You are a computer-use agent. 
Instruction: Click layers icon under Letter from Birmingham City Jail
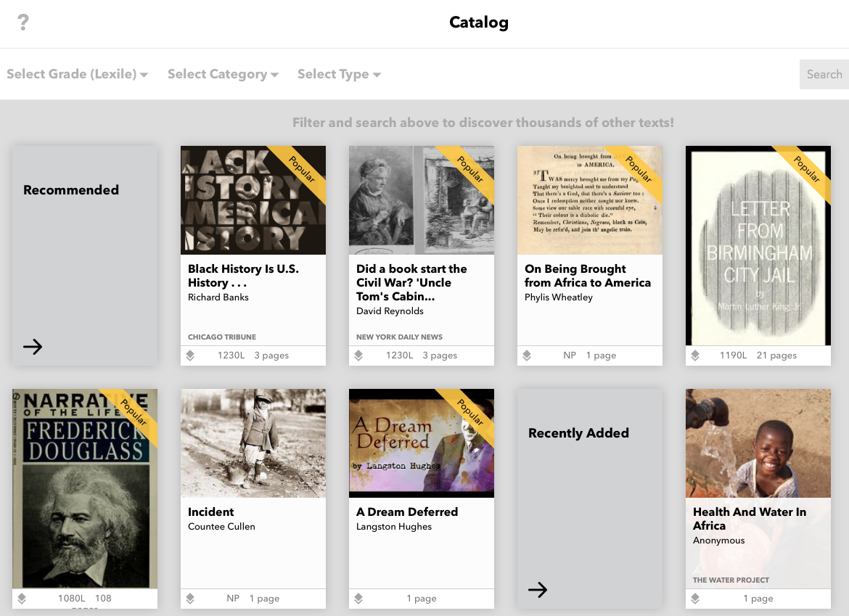point(695,356)
